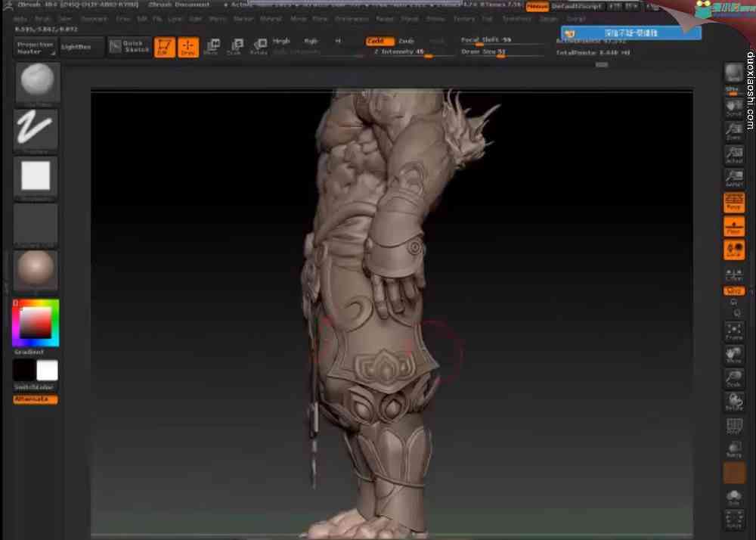Click the Frame model icon
This screenshot has height=540, width=756.
[734, 331]
